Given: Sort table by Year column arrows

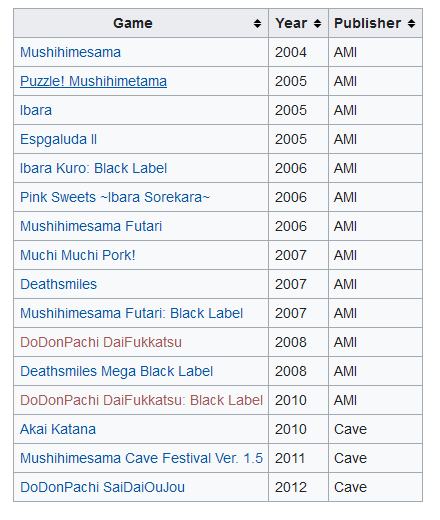Looking at the screenshot, I should tap(317, 23).
